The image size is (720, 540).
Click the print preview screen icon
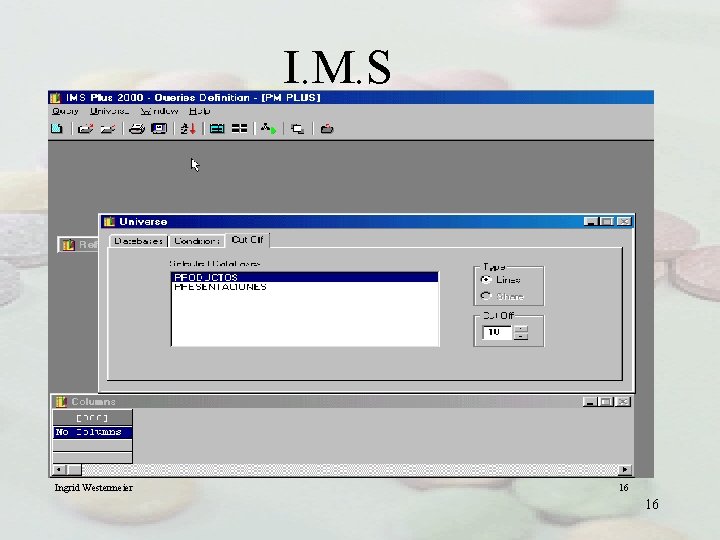[x=159, y=129]
